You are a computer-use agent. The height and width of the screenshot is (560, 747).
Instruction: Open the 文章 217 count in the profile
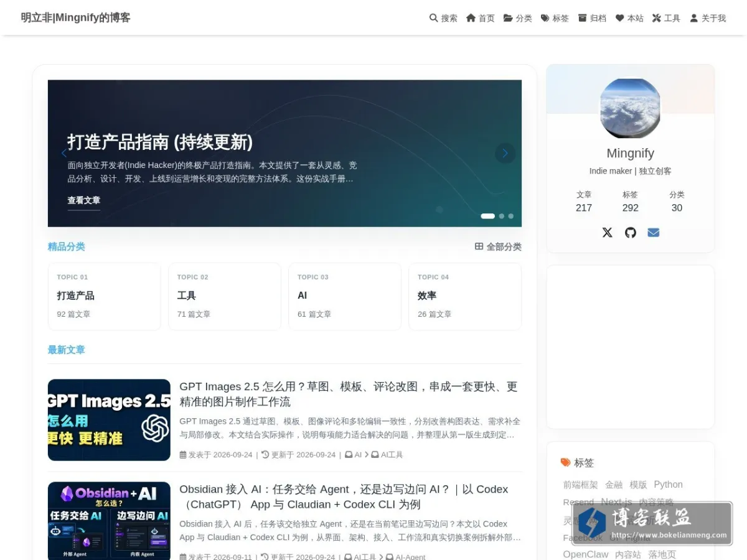point(584,202)
